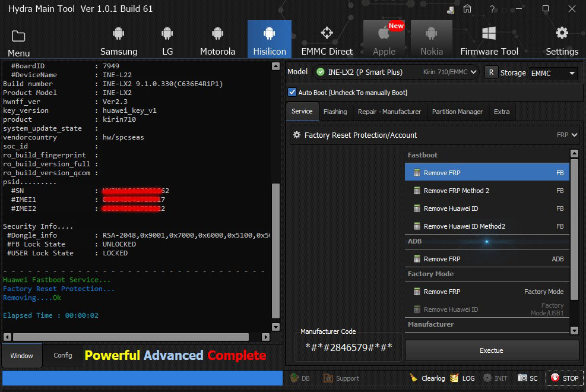This screenshot has height=392, width=586.
Task: Click the R button beside Storage
Action: pyautogui.click(x=491, y=72)
